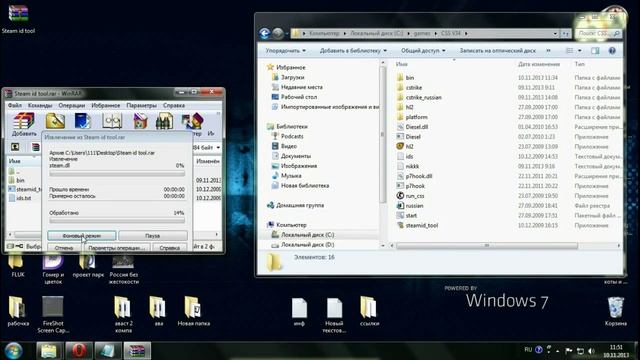Open the Файл menu in WinRAR
This screenshot has height=360, width=640.
[15, 105]
